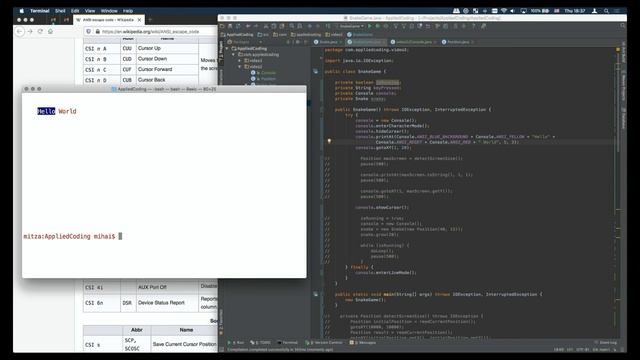This screenshot has height=360, width=640.
Task: Toggle the Project tool window side tab
Action: click(x=222, y=52)
